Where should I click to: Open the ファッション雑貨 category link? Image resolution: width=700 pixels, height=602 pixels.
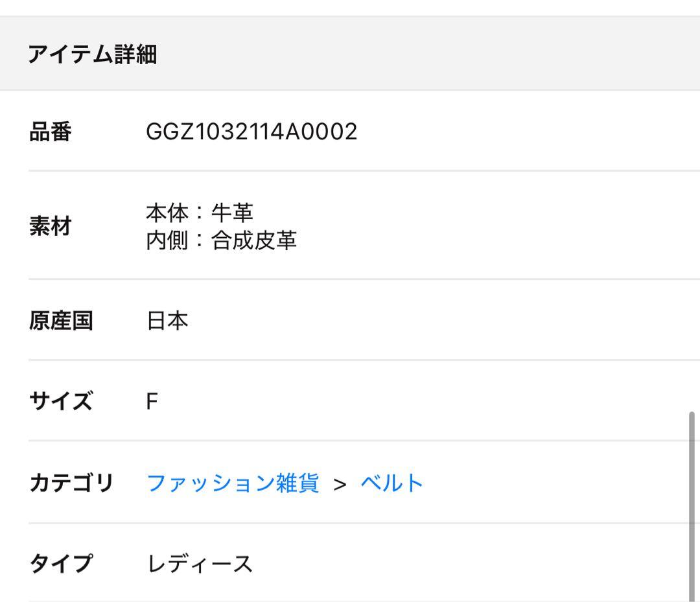tap(233, 483)
